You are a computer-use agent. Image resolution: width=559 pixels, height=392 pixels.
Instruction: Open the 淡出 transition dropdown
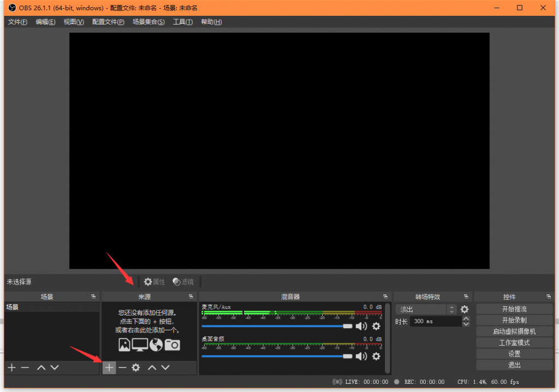click(426, 309)
